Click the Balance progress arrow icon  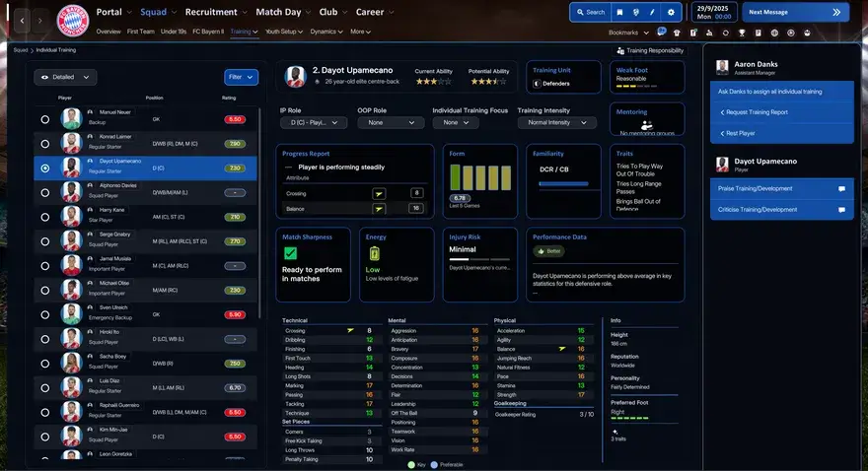click(x=379, y=209)
